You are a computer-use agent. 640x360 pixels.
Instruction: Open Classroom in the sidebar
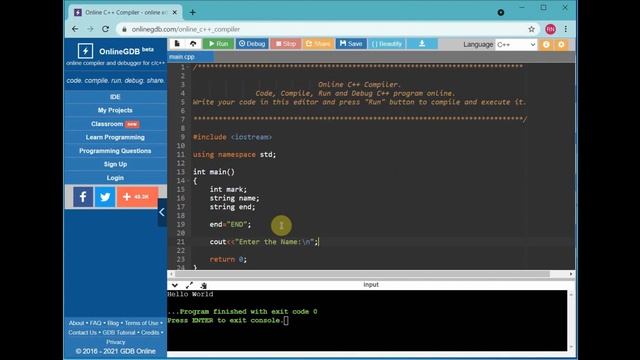coord(115,124)
